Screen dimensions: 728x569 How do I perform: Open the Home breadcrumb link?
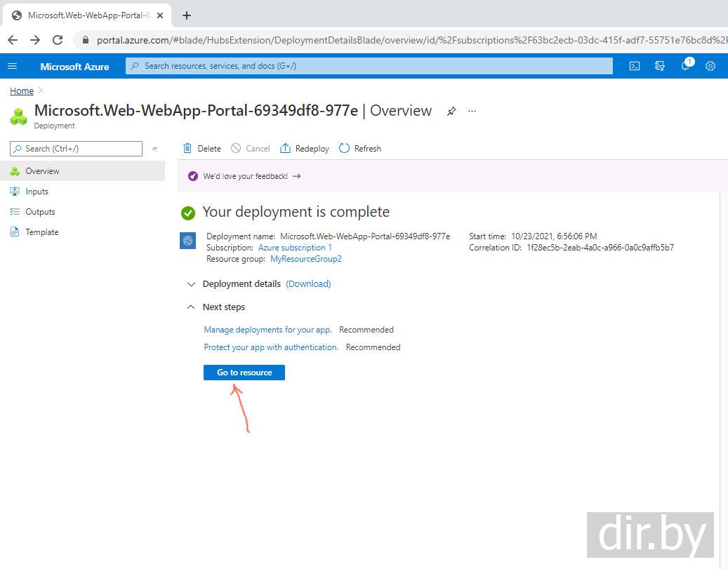click(22, 91)
